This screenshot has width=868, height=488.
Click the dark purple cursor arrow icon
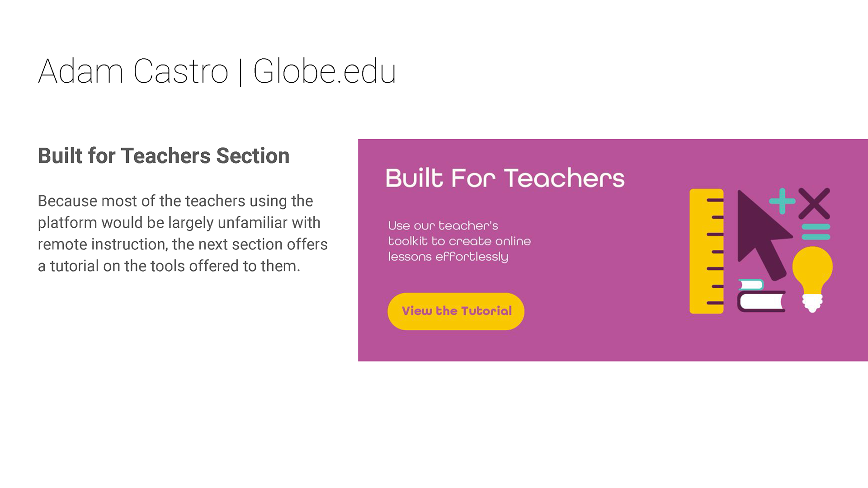[764, 235]
